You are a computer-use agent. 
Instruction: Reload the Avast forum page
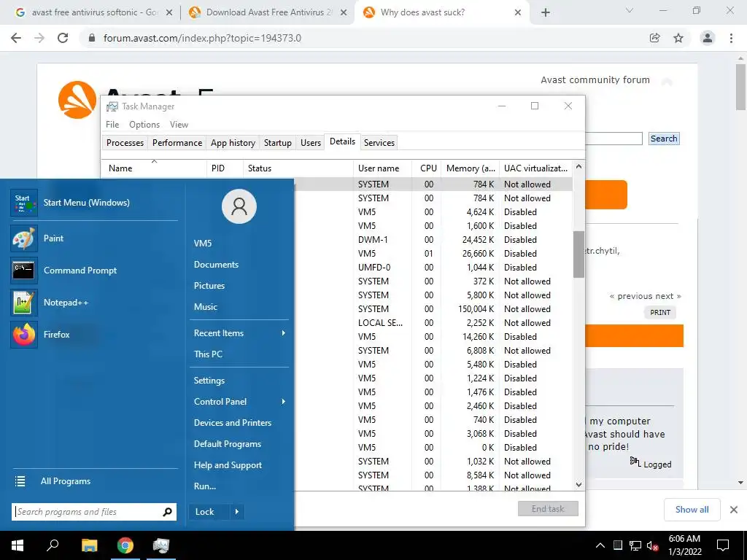click(63, 38)
